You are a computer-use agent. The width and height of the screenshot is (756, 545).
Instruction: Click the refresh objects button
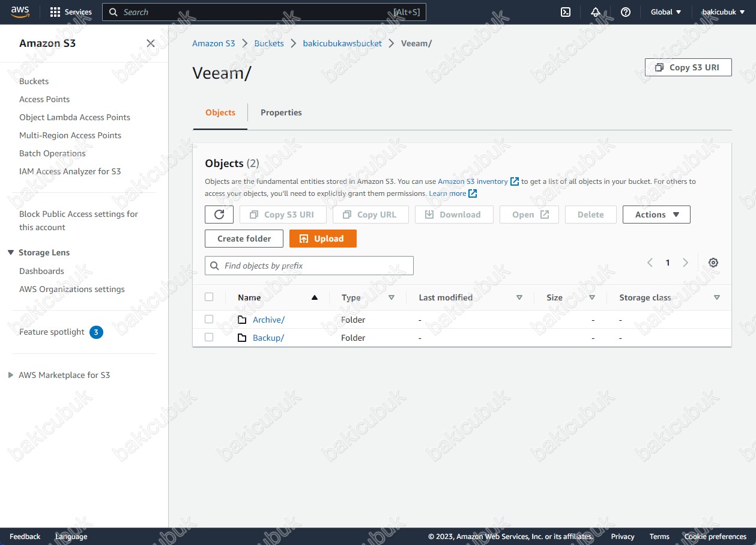(x=219, y=215)
